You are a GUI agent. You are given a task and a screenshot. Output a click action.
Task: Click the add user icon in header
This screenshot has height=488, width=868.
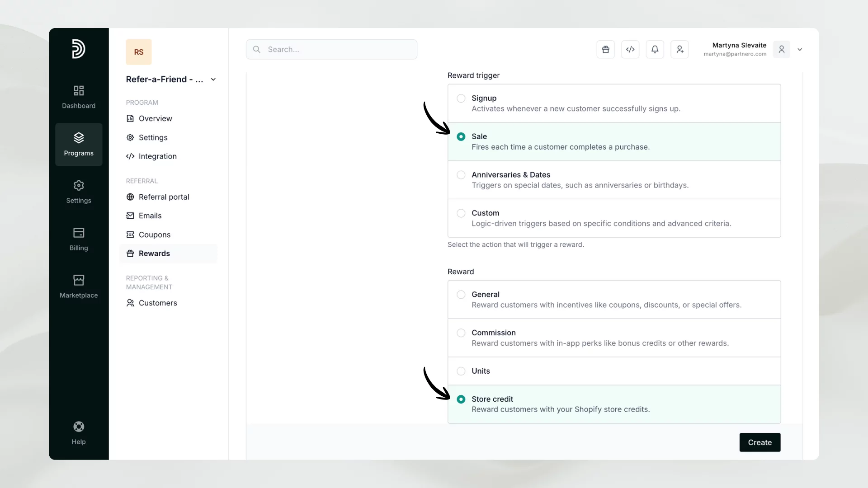click(x=679, y=49)
